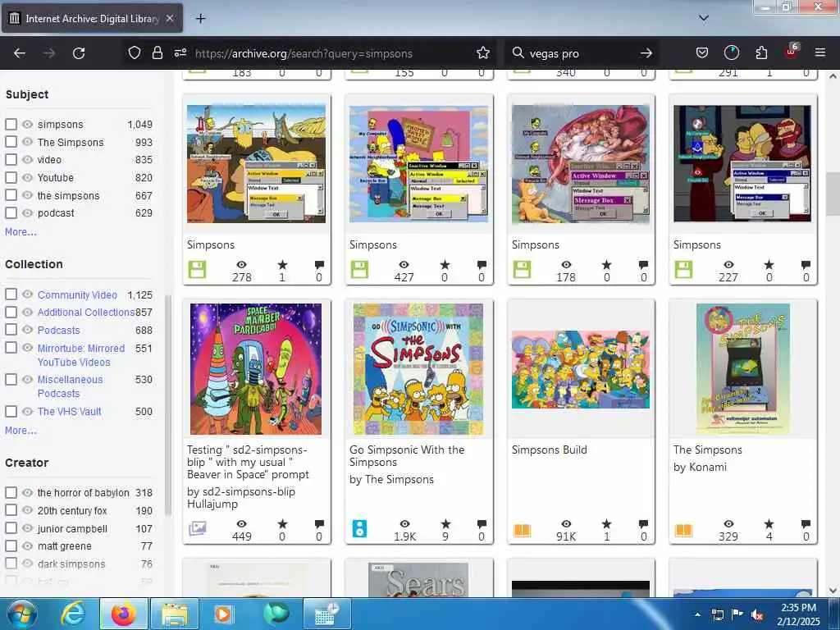The height and width of the screenshot is (630, 840).
Task: Show site security lock information
Action: coord(157,52)
